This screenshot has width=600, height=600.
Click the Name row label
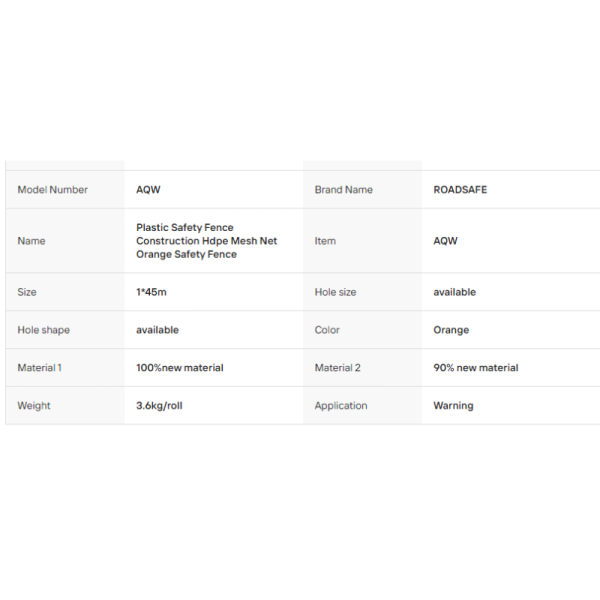(31, 241)
